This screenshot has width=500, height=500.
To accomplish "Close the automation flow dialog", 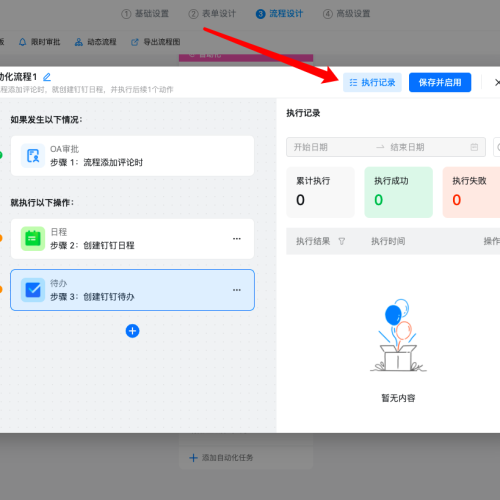I will [x=497, y=82].
